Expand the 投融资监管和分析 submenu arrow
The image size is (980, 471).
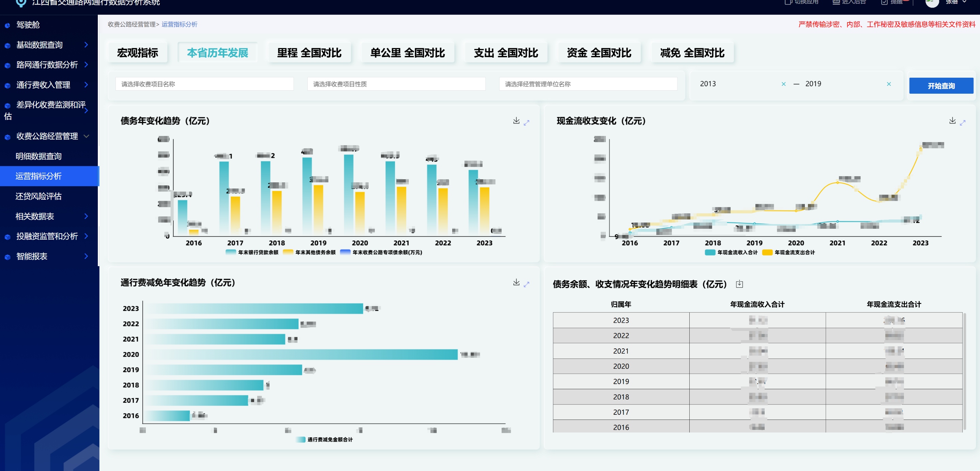coord(86,236)
